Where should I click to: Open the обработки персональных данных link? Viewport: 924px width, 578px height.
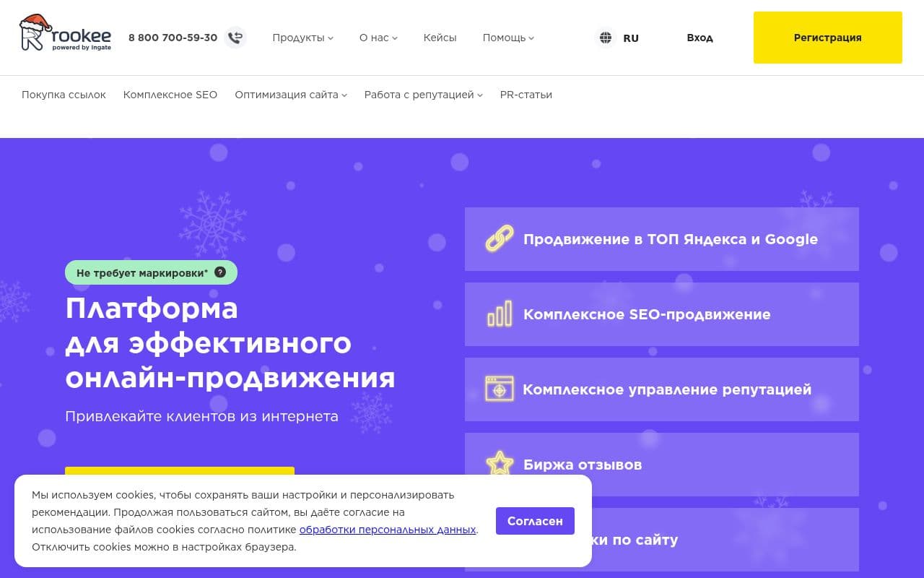tap(388, 530)
